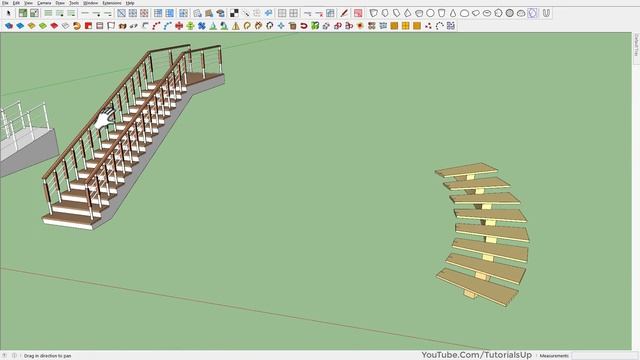Click the black-and-white checkerboard icon
The image size is (640, 360).
(234, 13)
